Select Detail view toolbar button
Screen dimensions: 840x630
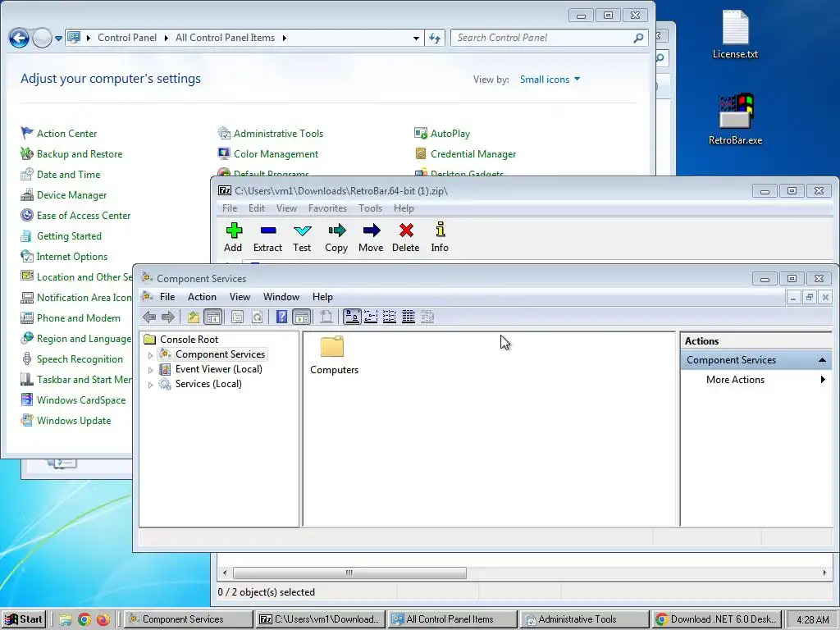pyautogui.click(x=409, y=317)
